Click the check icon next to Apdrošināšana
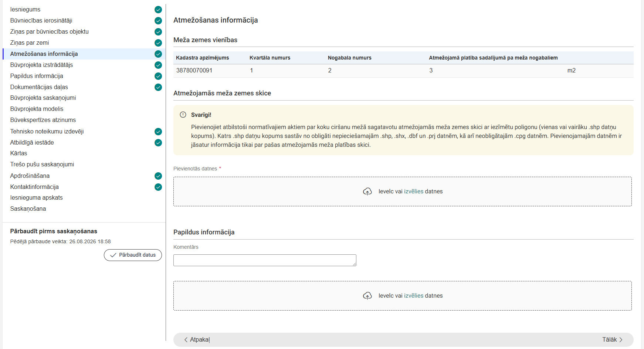This screenshot has width=644, height=349. coord(158,176)
